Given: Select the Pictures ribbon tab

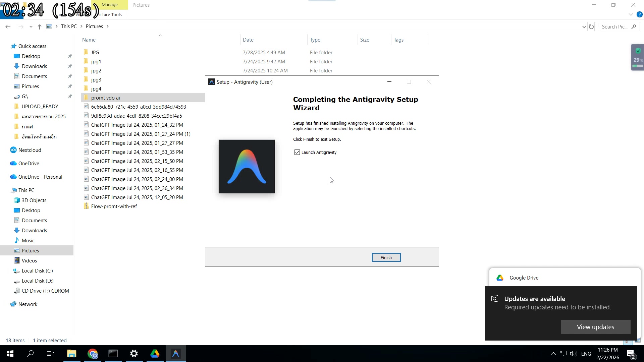Looking at the screenshot, I should (x=141, y=5).
